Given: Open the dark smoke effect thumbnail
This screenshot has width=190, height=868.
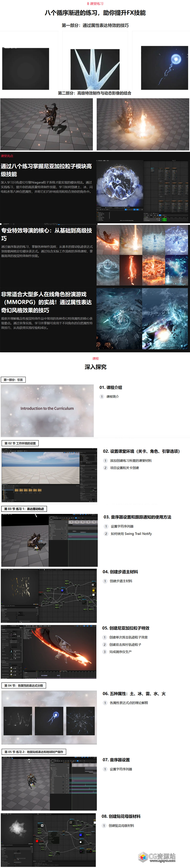Looking at the screenshot, I should point(26,69).
